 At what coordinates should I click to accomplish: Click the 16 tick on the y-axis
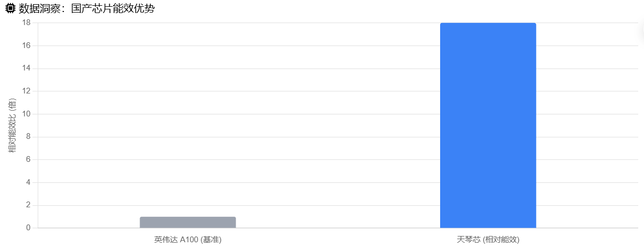(27, 45)
